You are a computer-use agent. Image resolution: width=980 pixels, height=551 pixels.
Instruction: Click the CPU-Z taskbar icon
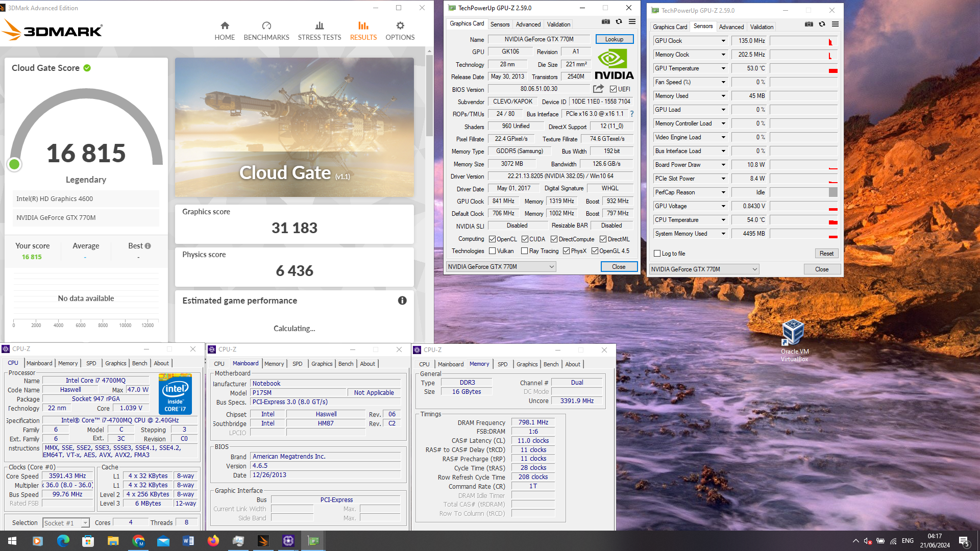click(x=288, y=541)
